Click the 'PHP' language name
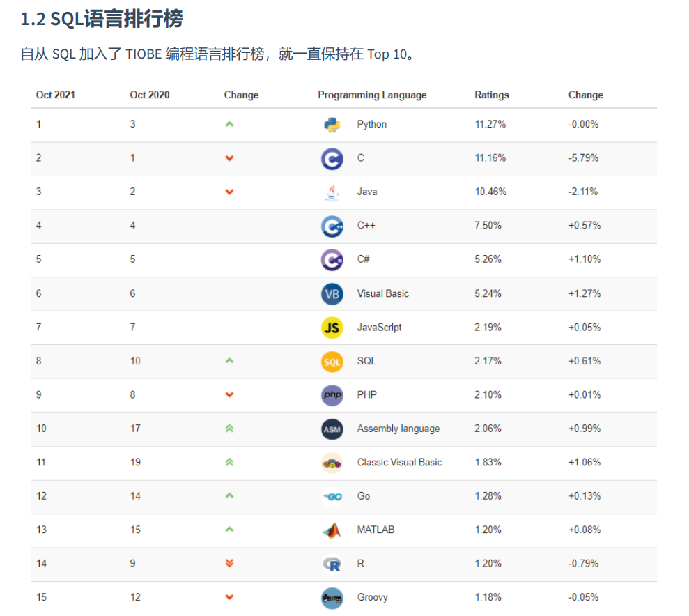The image size is (689, 616). (367, 394)
